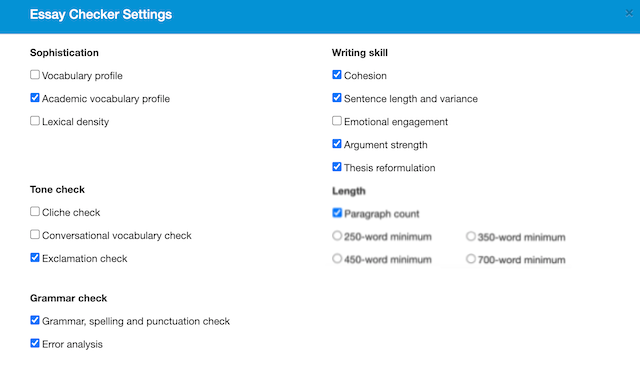Select the 350-word minimum radio button
The height and width of the screenshot is (365, 640).
(x=471, y=236)
